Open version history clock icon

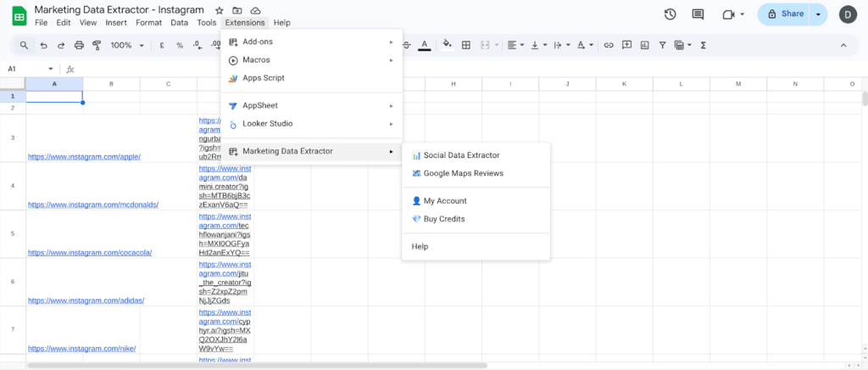point(670,14)
